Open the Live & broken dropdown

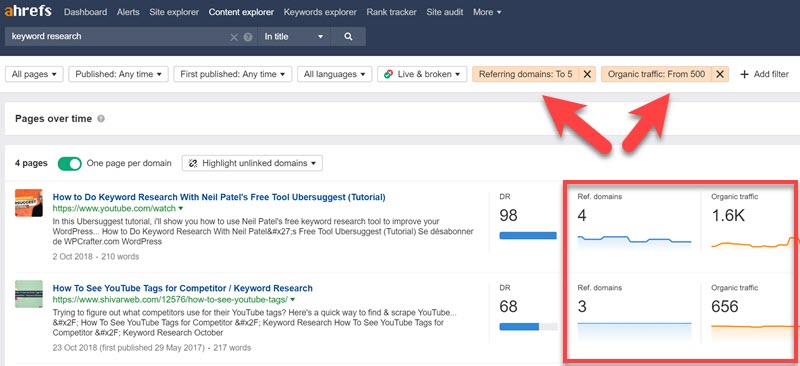[x=422, y=75]
